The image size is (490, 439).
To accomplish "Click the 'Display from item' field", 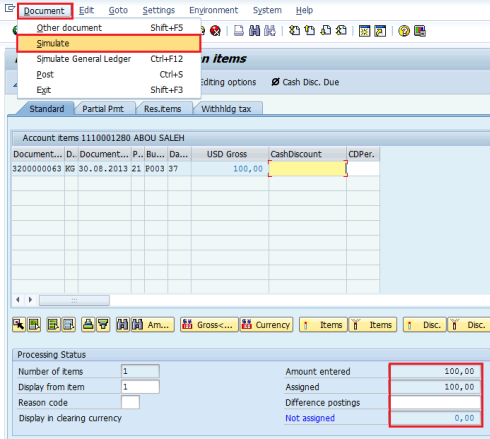I will 140,387.
